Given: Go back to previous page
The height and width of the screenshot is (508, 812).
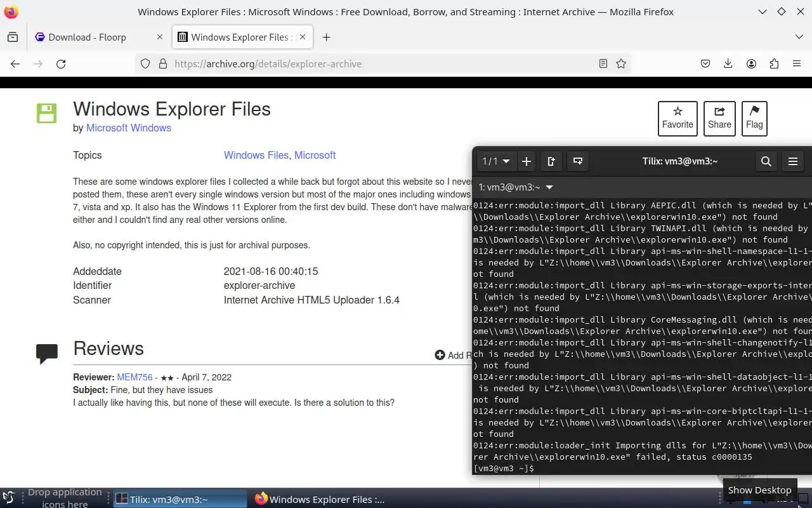Looking at the screenshot, I should click(x=15, y=63).
